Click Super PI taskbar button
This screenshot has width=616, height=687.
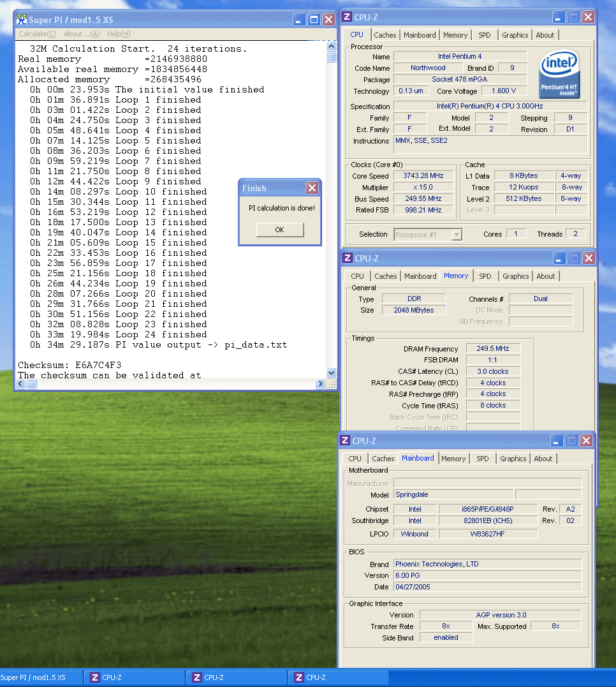click(41, 678)
